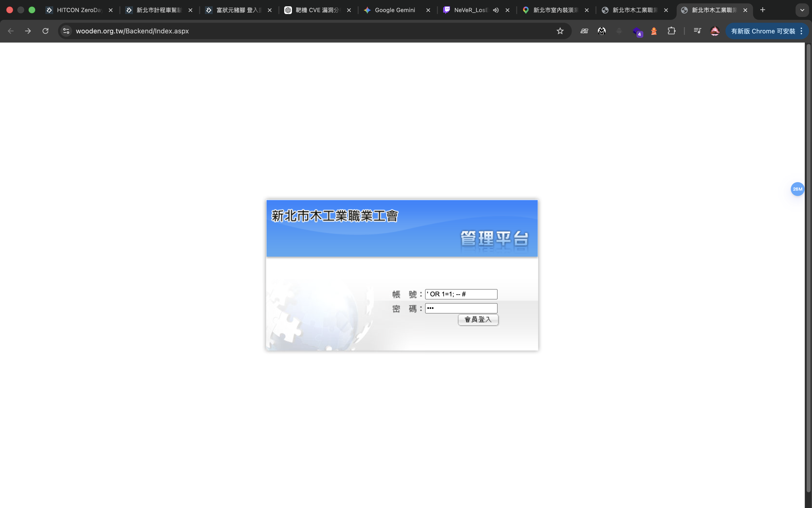Viewport: 812px width, 508px height.
Task: Go forward using the browser forward arrow
Action: (28, 31)
